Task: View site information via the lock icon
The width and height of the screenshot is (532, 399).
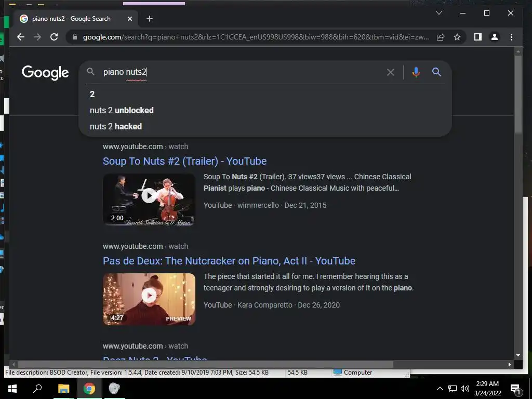Action: tap(75, 37)
